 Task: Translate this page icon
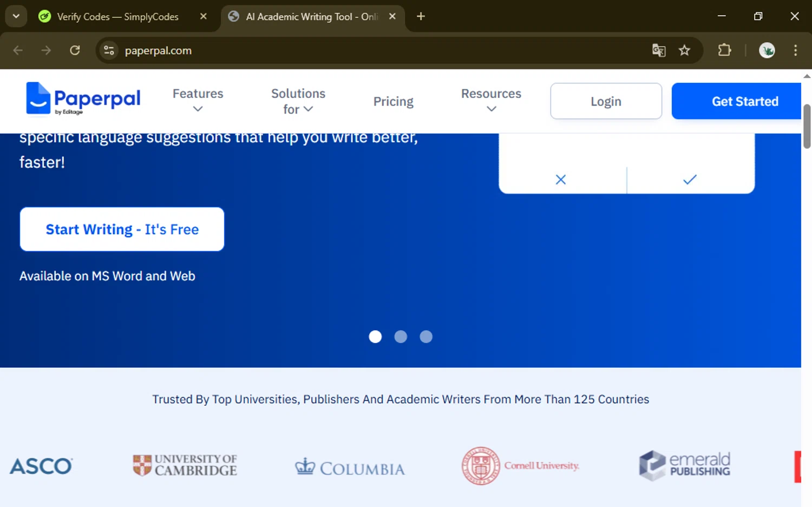(x=659, y=50)
